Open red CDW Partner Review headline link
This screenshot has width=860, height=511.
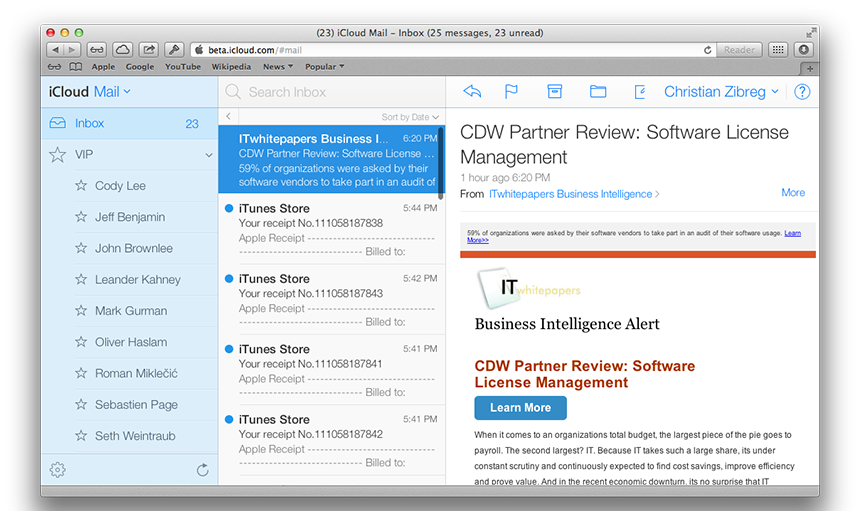point(584,374)
